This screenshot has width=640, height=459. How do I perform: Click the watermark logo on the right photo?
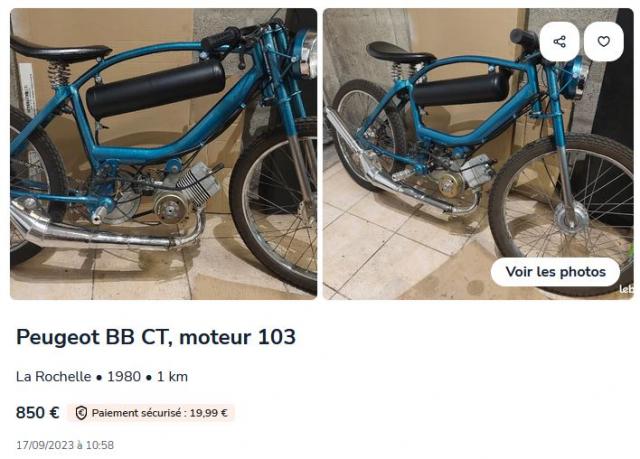(x=626, y=290)
